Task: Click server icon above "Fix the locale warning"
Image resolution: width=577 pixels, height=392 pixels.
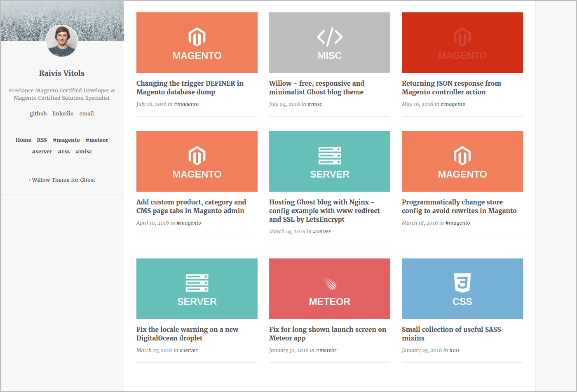Action: pos(197,283)
